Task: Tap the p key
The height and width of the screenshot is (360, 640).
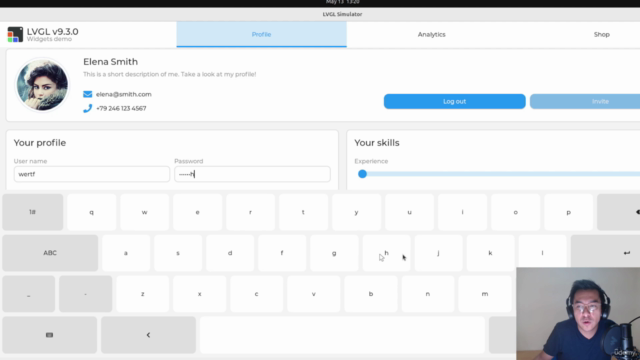Action: pos(569,212)
